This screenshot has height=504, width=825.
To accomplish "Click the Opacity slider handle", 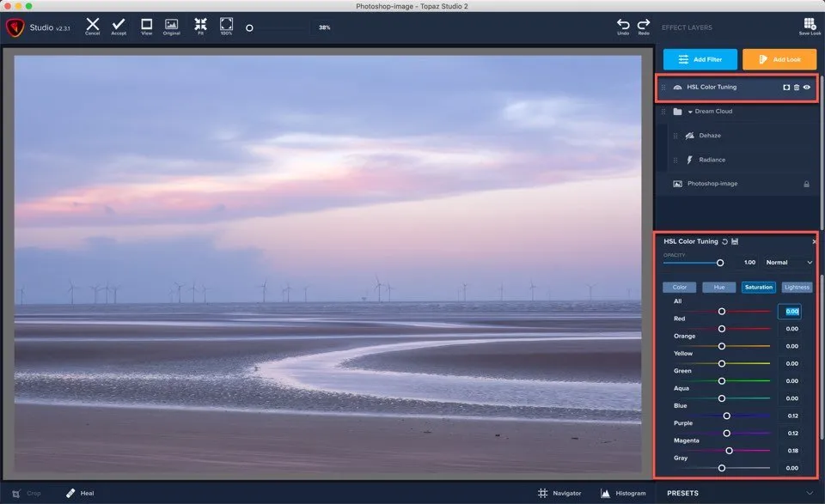I will pos(720,263).
